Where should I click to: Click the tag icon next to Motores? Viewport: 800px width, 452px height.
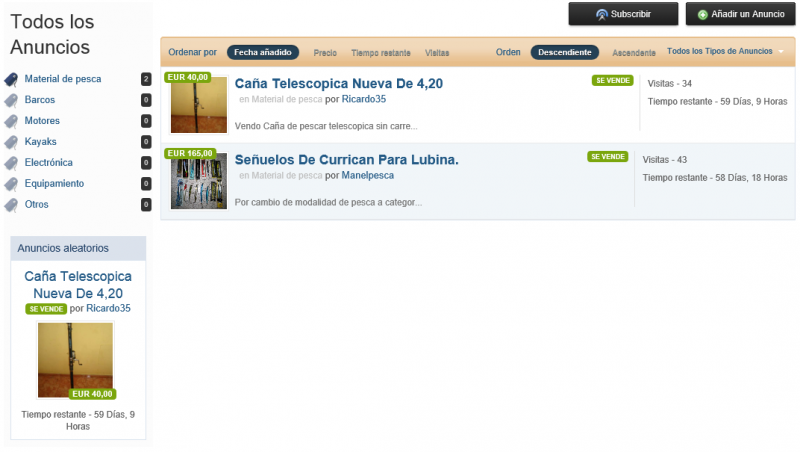11,121
